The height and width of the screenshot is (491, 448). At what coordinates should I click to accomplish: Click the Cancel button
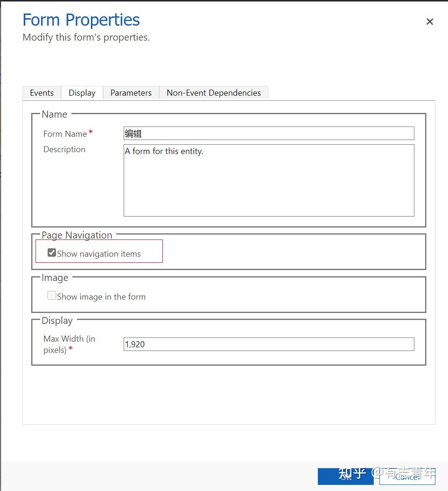(407, 476)
